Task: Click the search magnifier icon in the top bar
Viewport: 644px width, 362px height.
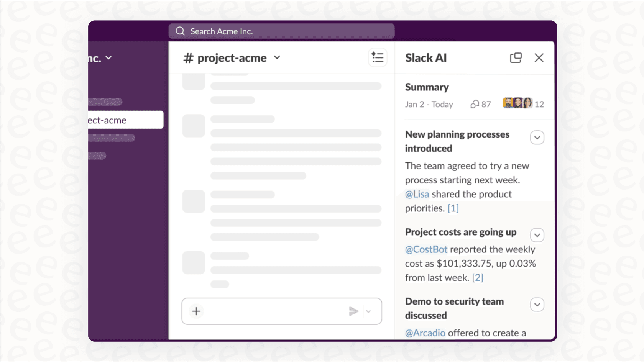Action: tap(180, 31)
